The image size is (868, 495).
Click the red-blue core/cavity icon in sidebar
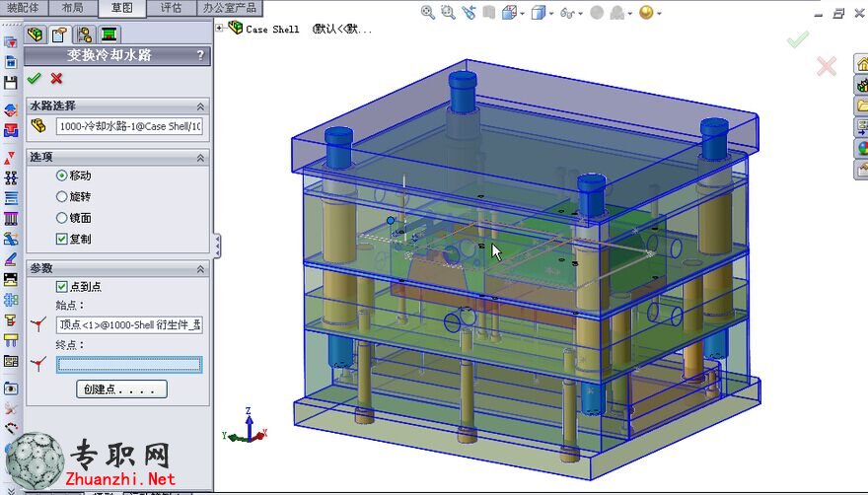tap(11, 130)
